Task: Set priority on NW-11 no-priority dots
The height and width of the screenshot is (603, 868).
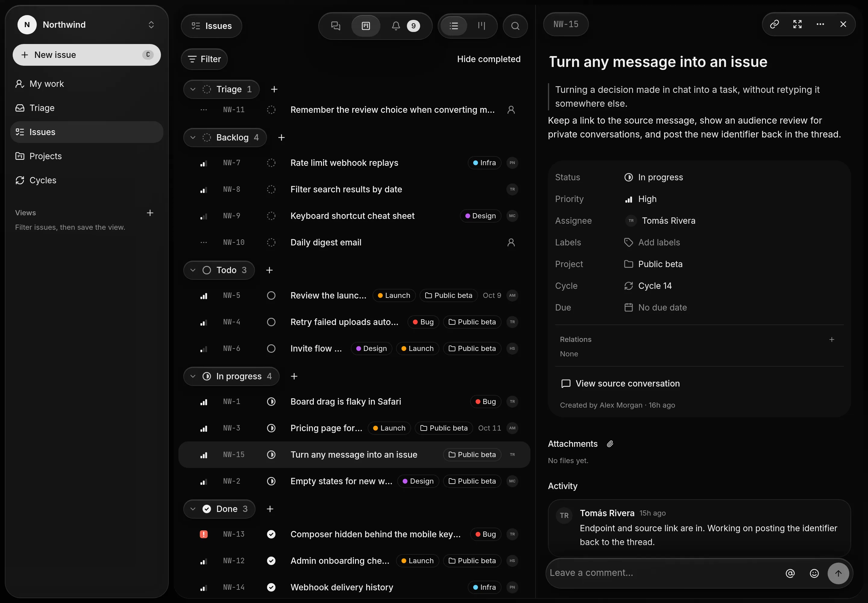Action: [x=204, y=110]
